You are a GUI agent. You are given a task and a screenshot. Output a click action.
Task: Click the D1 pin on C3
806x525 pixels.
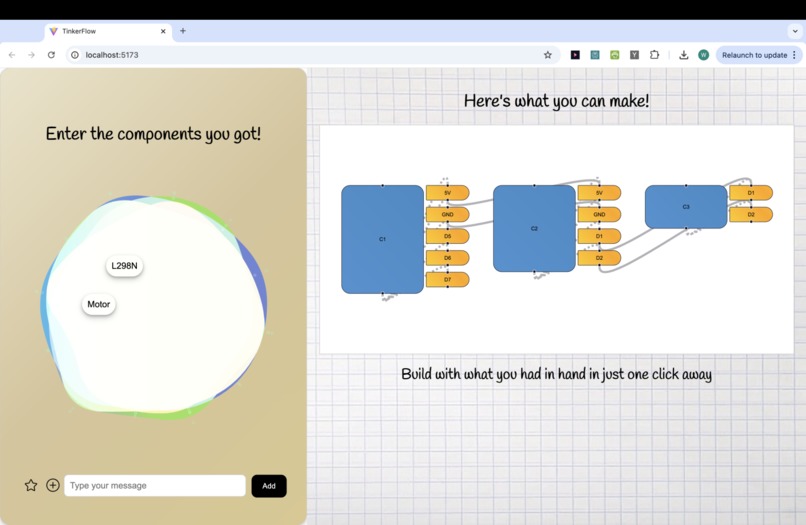coord(751,193)
